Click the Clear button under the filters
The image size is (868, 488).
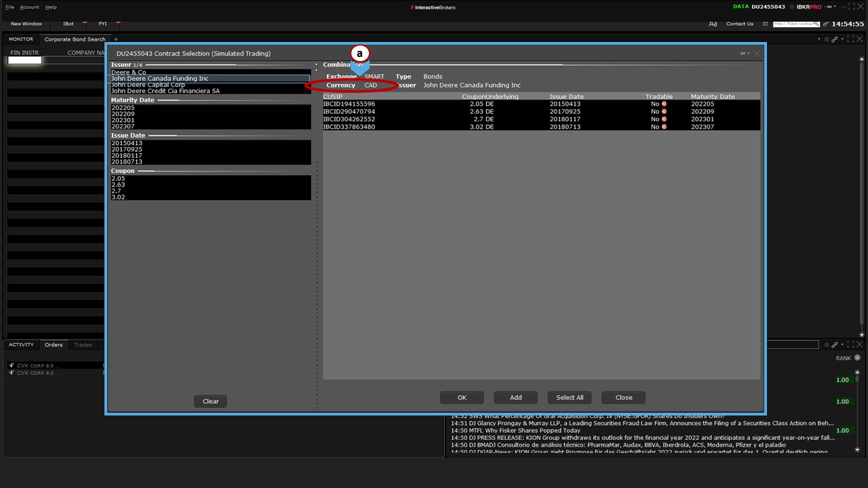[x=210, y=401]
